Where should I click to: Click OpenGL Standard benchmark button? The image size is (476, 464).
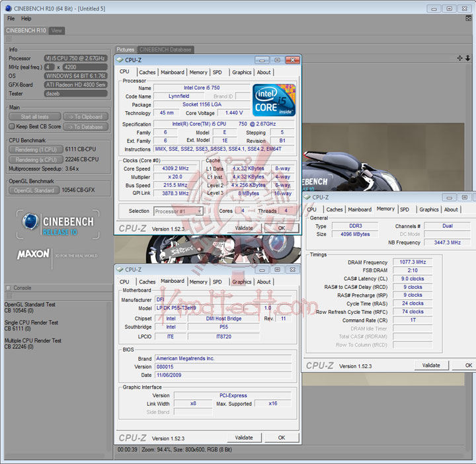pyautogui.click(x=34, y=190)
